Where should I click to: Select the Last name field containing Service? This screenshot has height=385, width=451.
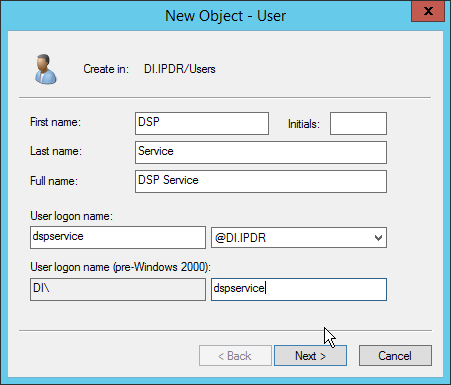261,152
